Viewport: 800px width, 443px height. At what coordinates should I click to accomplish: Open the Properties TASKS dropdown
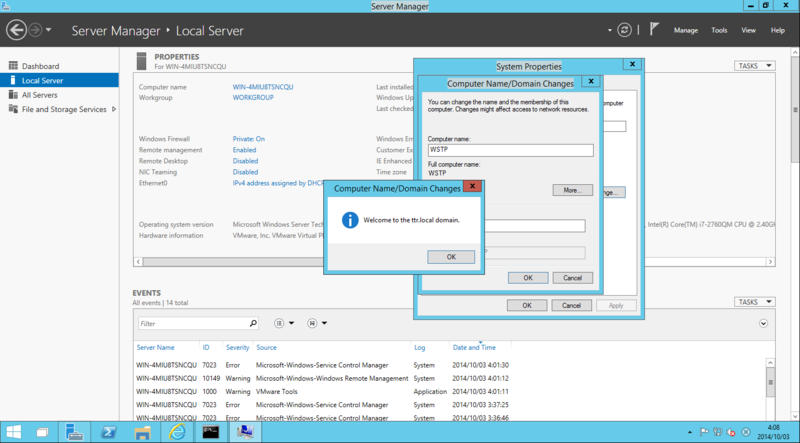pyautogui.click(x=755, y=66)
